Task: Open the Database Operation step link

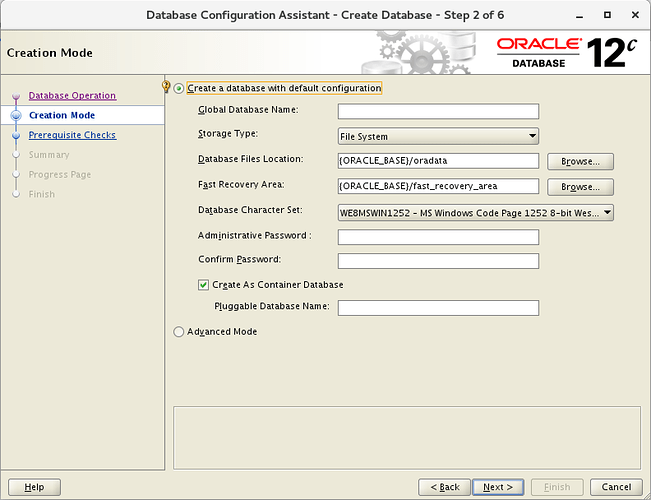Action: pos(72,96)
